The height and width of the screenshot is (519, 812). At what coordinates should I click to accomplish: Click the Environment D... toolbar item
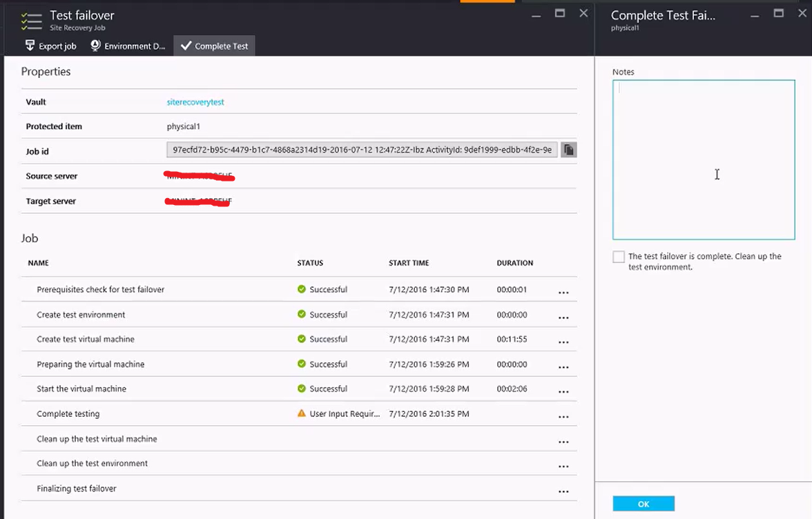pyautogui.click(x=128, y=46)
